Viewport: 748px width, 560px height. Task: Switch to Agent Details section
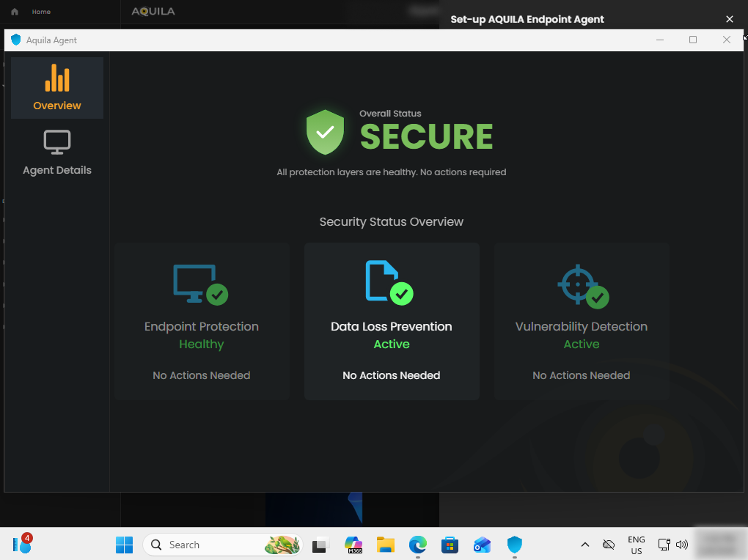57,153
